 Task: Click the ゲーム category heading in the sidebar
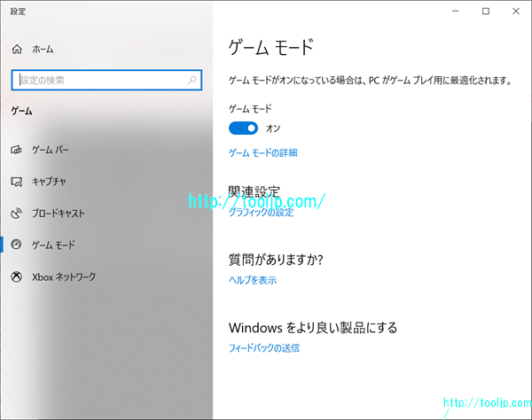click(21, 111)
